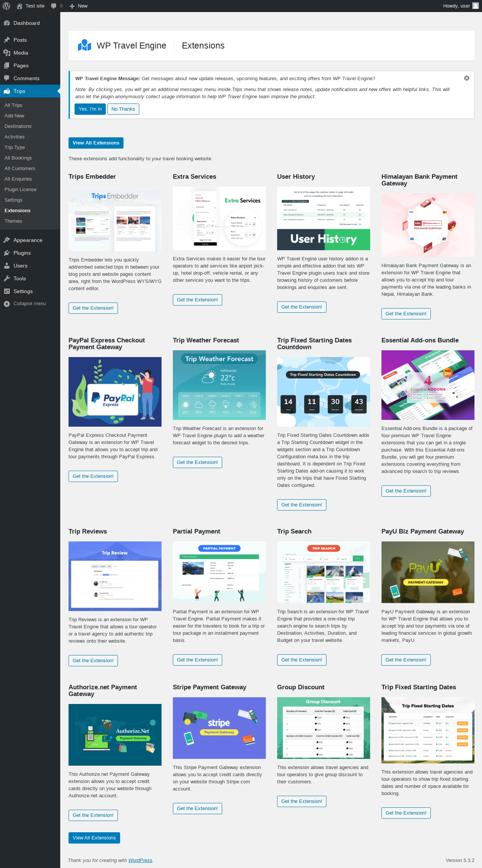Click the Posts pin icon
The height and width of the screenshot is (868, 482).
point(7,40)
